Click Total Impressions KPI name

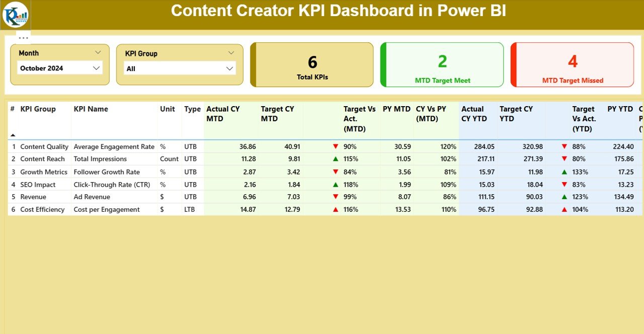100,159
